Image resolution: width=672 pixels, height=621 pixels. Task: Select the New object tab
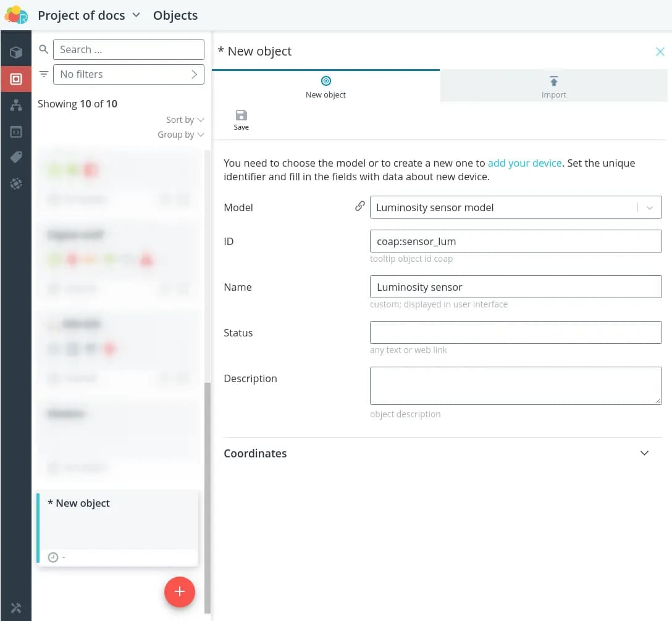[325, 86]
